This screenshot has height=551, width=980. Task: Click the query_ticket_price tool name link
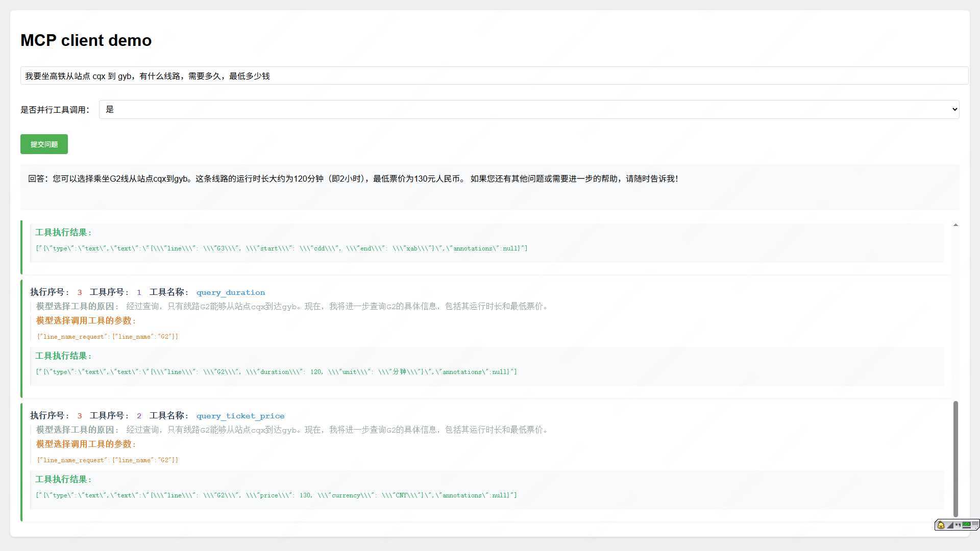[240, 416]
